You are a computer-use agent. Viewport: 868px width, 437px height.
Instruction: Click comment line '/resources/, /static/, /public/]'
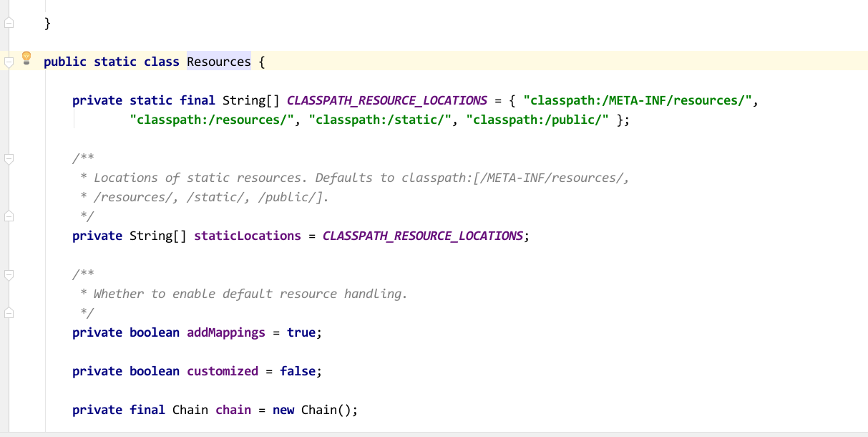point(205,197)
